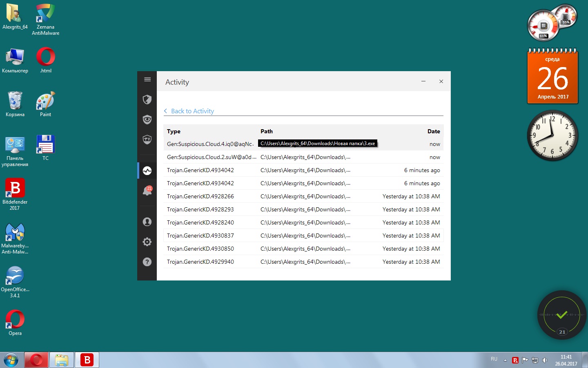Open the Help question mark icon
The image size is (588, 368).
pyautogui.click(x=147, y=262)
